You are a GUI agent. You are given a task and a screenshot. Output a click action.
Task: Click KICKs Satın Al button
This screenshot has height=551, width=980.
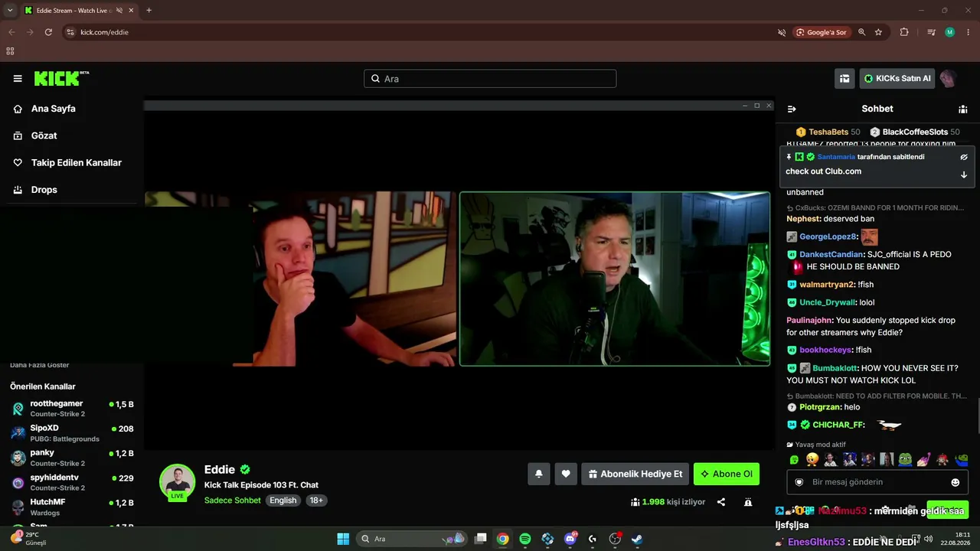[x=897, y=78]
